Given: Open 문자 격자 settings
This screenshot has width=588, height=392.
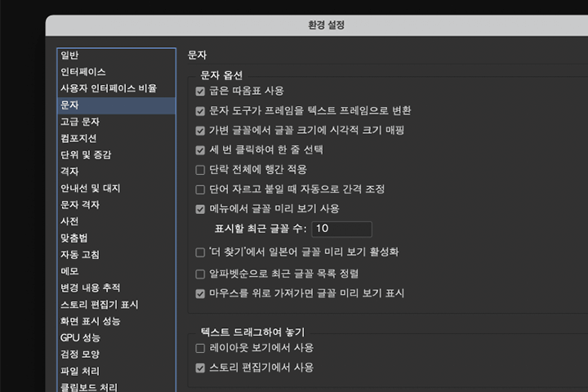Looking at the screenshot, I should click(x=116, y=205).
